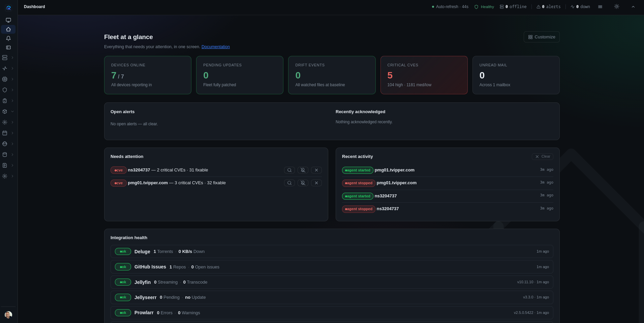The height and width of the screenshot is (323, 644).
Task: Open the hamburger lines menu in top bar
Action: tap(600, 7)
